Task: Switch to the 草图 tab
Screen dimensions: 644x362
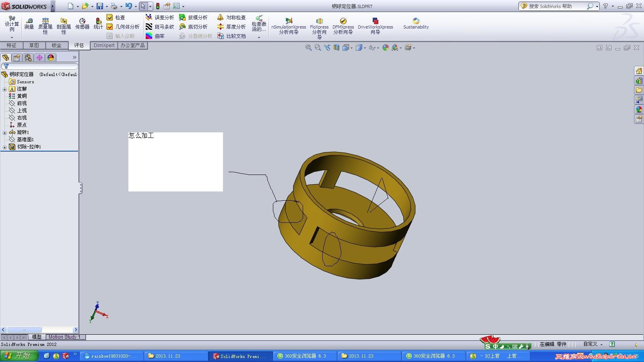Action: 34,45
